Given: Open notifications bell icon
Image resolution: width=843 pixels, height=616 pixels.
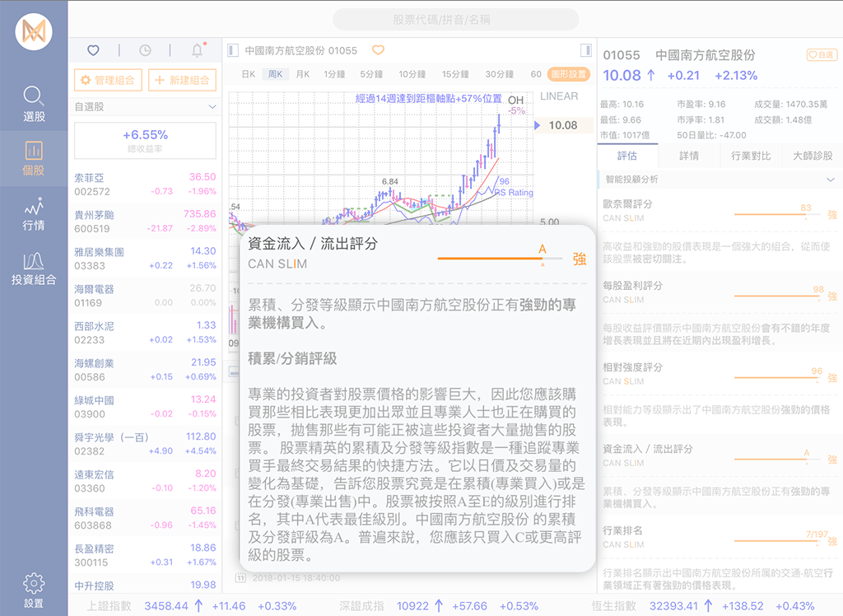Looking at the screenshot, I should [197, 50].
